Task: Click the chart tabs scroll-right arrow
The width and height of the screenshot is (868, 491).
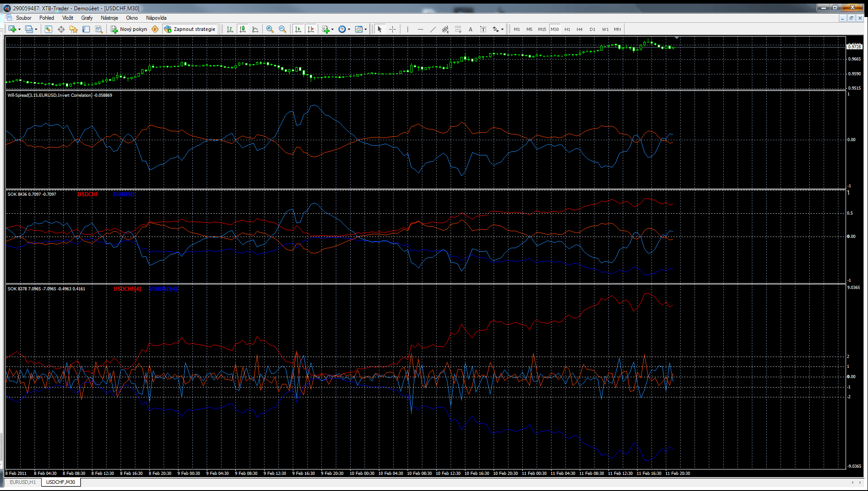Action: [x=860, y=482]
